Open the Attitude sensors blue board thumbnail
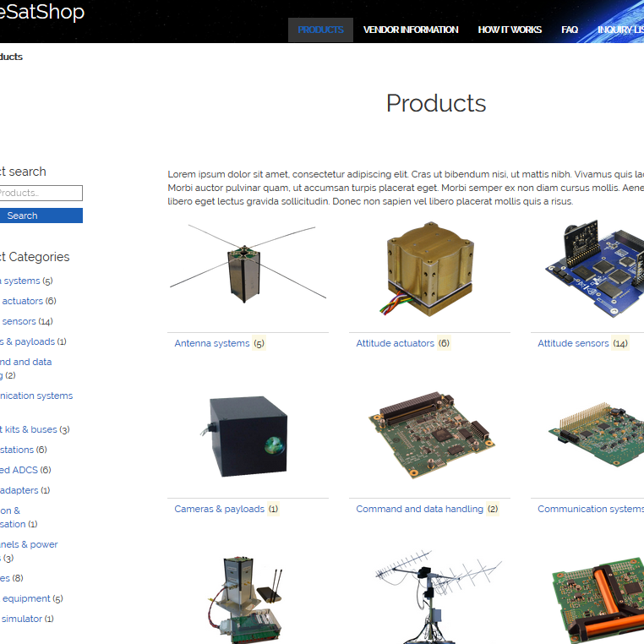 pos(595,268)
